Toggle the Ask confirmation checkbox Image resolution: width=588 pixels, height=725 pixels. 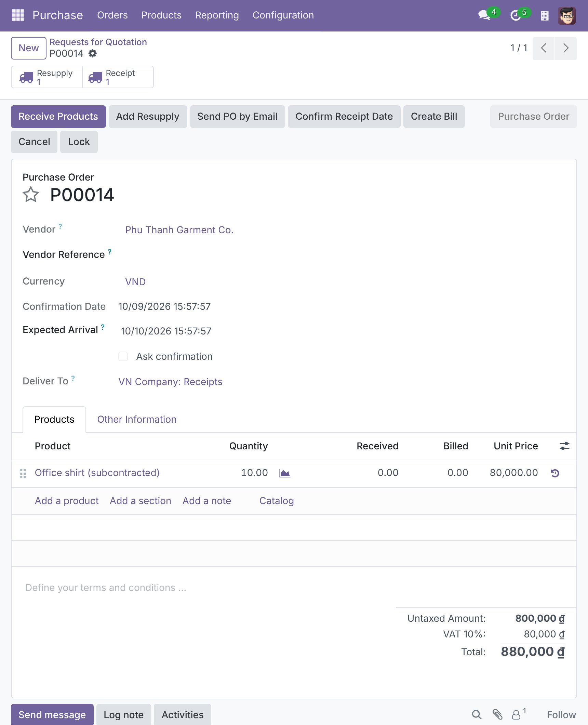[123, 356]
